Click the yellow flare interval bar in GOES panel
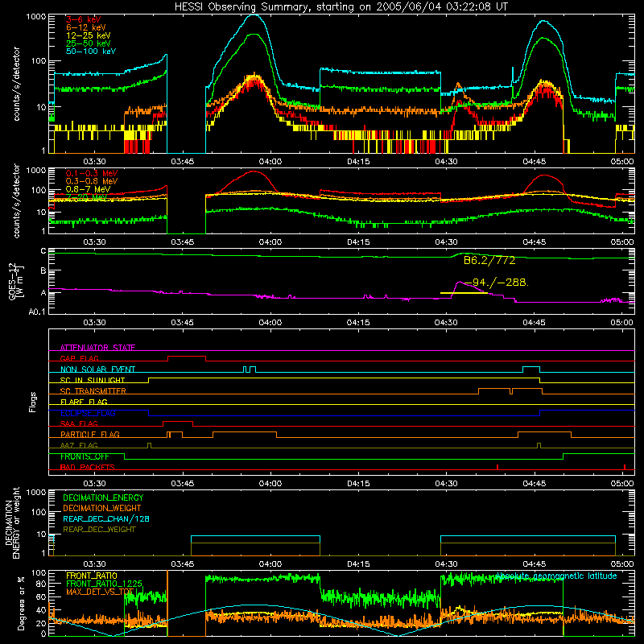 click(x=464, y=293)
